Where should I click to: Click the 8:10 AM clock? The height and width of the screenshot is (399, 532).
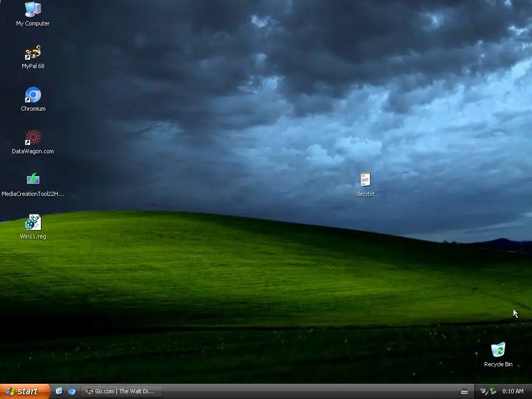513,392
